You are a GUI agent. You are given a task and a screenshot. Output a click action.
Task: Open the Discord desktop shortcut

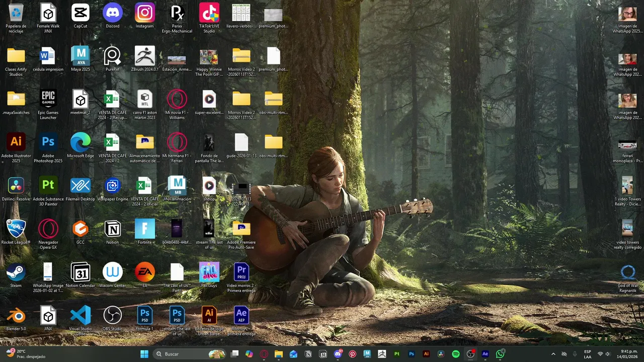(113, 16)
